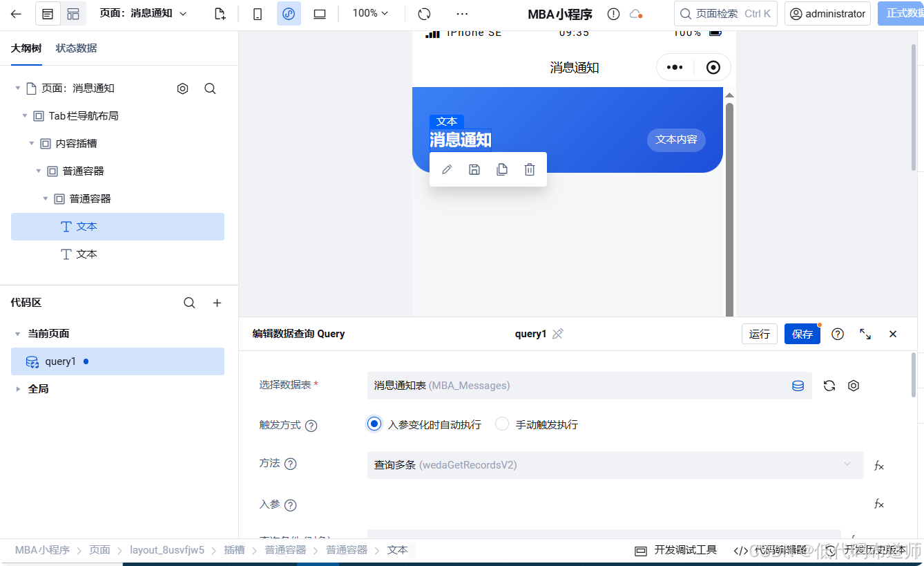The width and height of the screenshot is (924, 566).
Task: Select the desktop PC preview icon
Action: click(320, 14)
